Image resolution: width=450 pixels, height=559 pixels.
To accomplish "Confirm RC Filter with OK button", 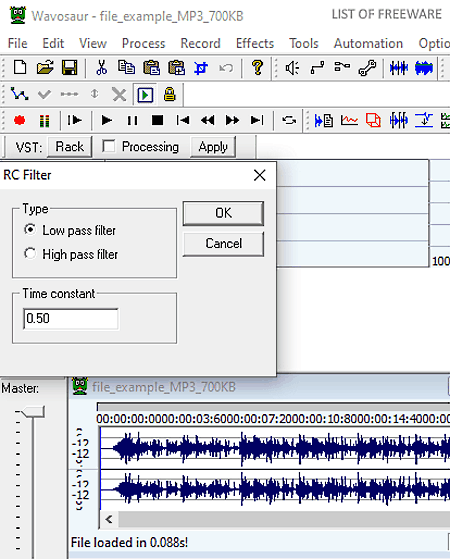I will 223,213.
